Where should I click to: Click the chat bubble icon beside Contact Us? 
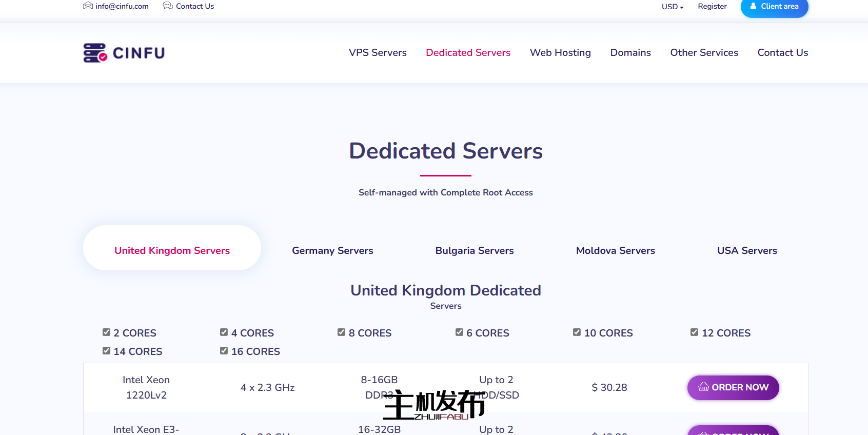tap(168, 6)
